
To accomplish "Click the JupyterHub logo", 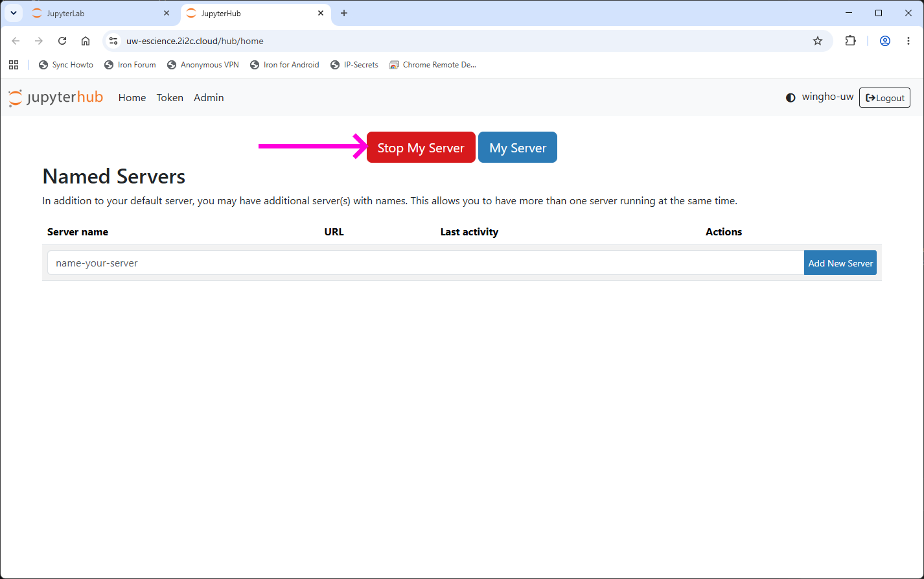I will [56, 98].
